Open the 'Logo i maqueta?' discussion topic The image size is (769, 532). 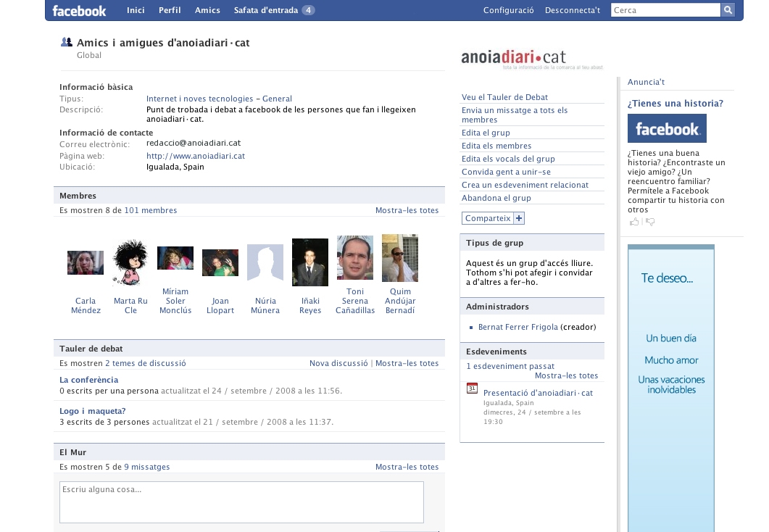pos(93,411)
